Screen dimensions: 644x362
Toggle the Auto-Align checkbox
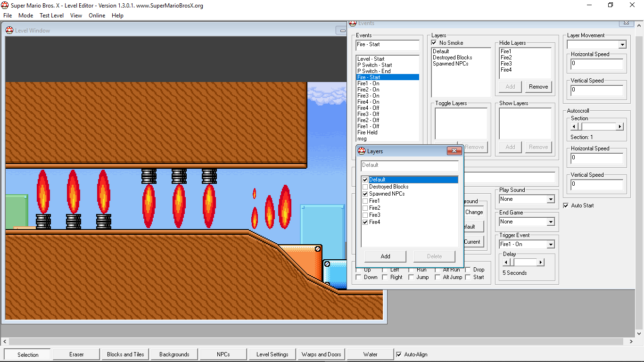pos(399,354)
